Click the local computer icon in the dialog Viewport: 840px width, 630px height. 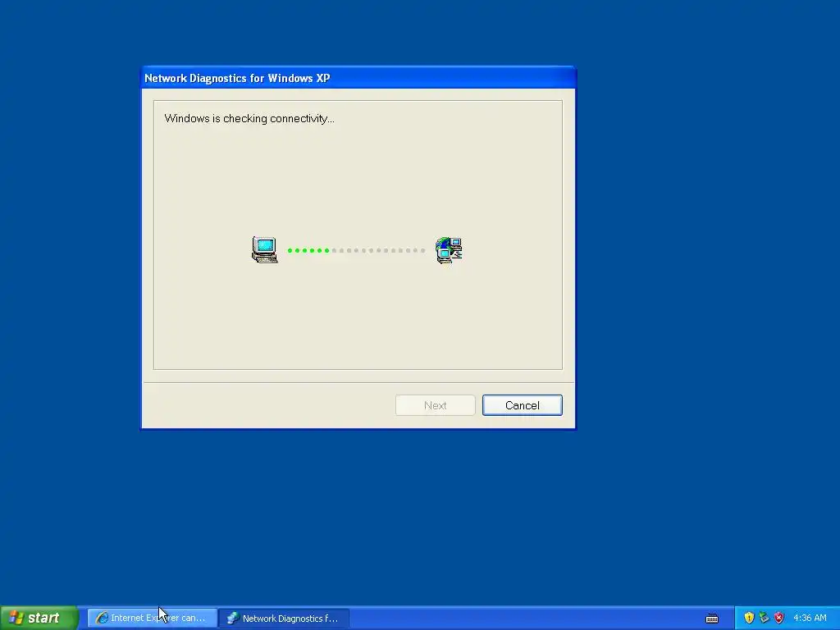pos(265,249)
